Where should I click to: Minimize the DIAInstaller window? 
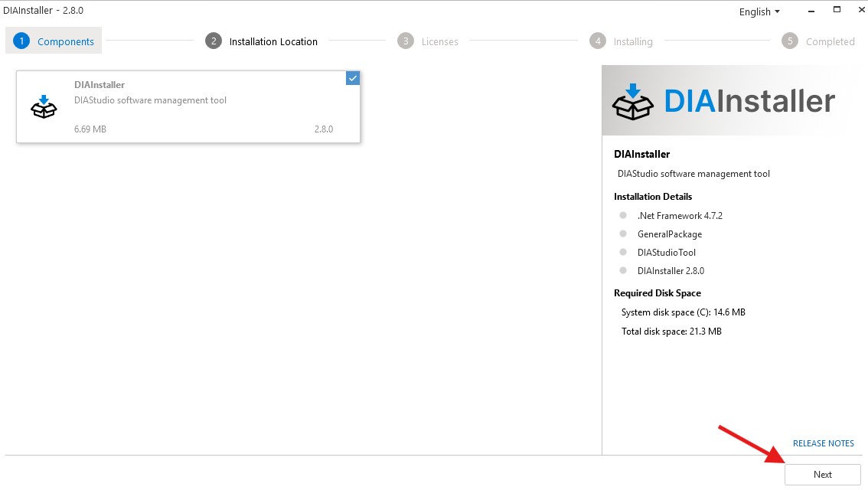tap(811, 11)
